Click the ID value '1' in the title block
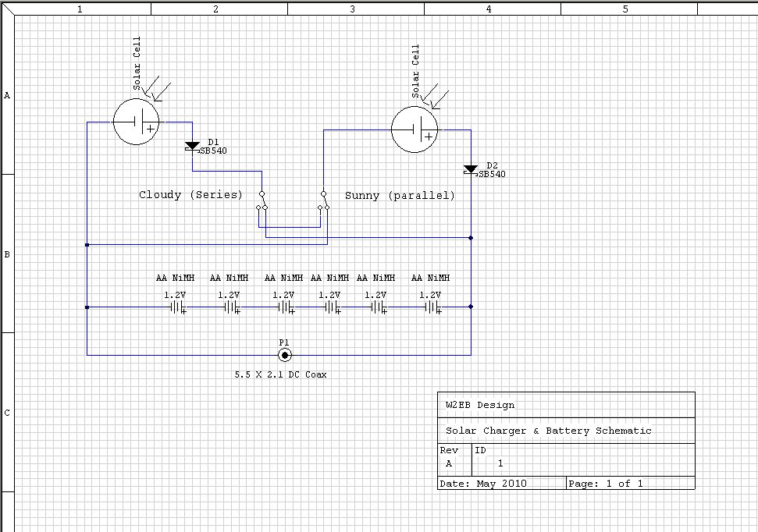Image resolution: width=758 pixels, height=532 pixels. [x=500, y=463]
